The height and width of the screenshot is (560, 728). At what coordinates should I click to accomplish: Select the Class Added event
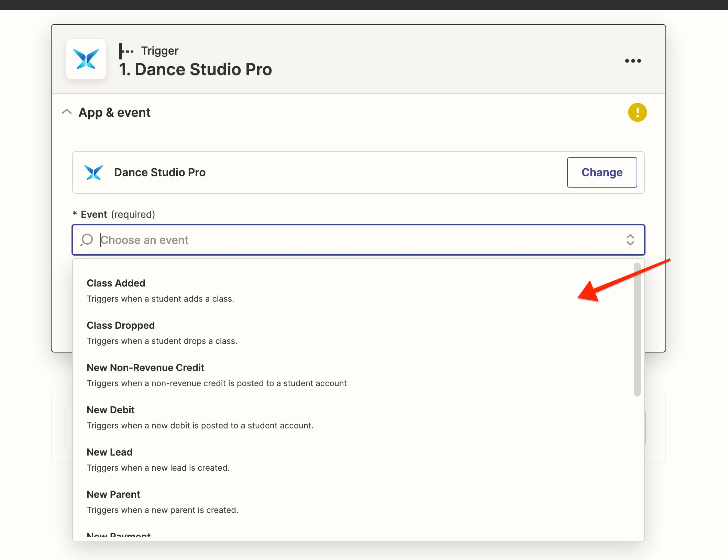tap(354, 290)
